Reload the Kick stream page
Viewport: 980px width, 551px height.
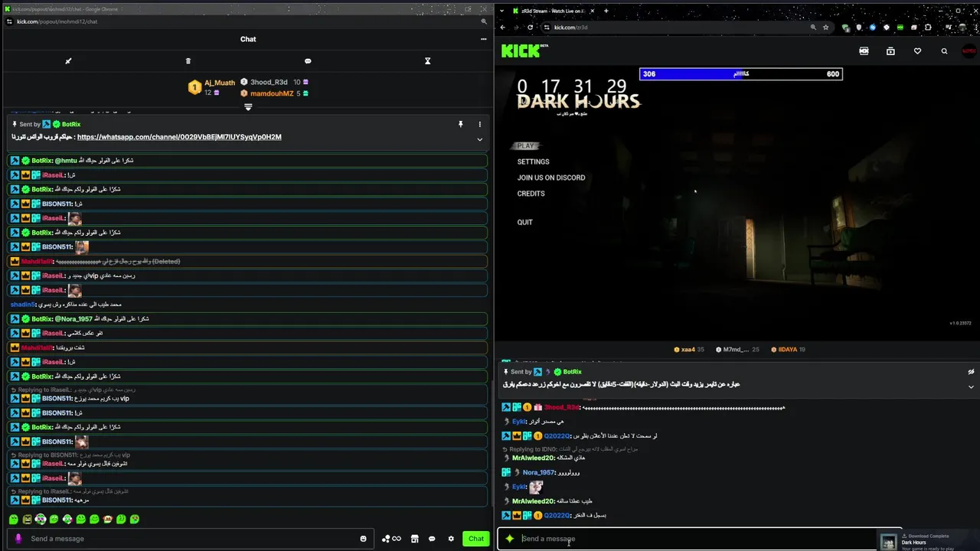pyautogui.click(x=530, y=28)
